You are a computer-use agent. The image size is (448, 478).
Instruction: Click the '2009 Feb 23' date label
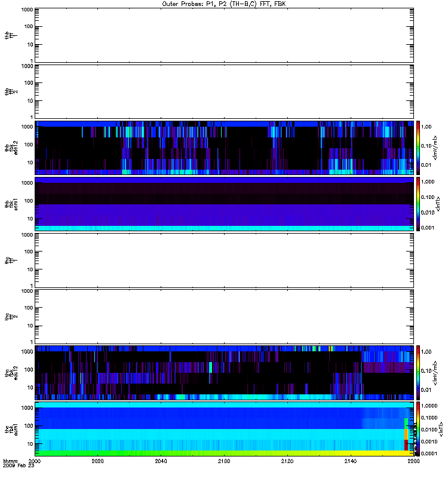click(x=19, y=465)
